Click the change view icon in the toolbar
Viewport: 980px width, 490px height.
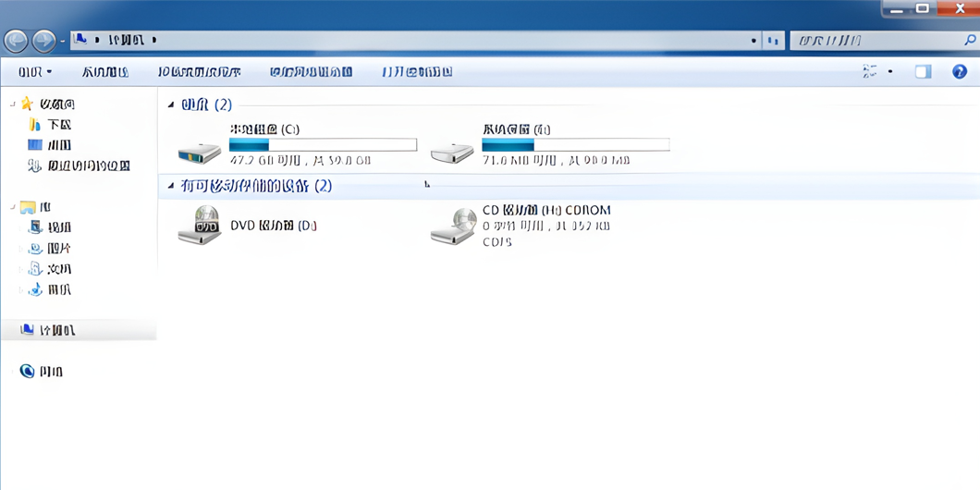point(870,71)
